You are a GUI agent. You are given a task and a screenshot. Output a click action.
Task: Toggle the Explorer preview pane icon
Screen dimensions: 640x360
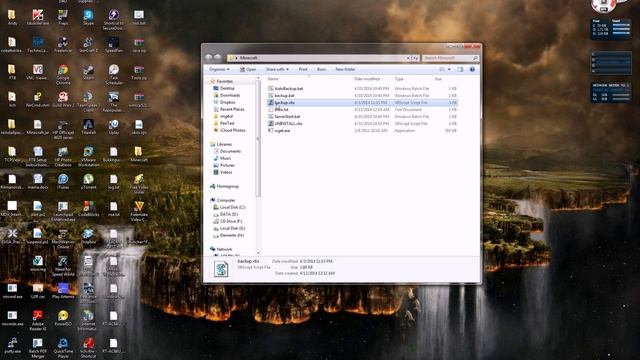click(460, 69)
